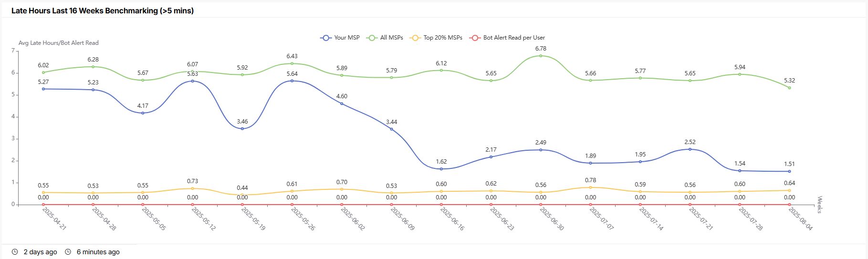Select Your MSP data point 5.64
Viewport: 868px width, 259px height.
292,81
